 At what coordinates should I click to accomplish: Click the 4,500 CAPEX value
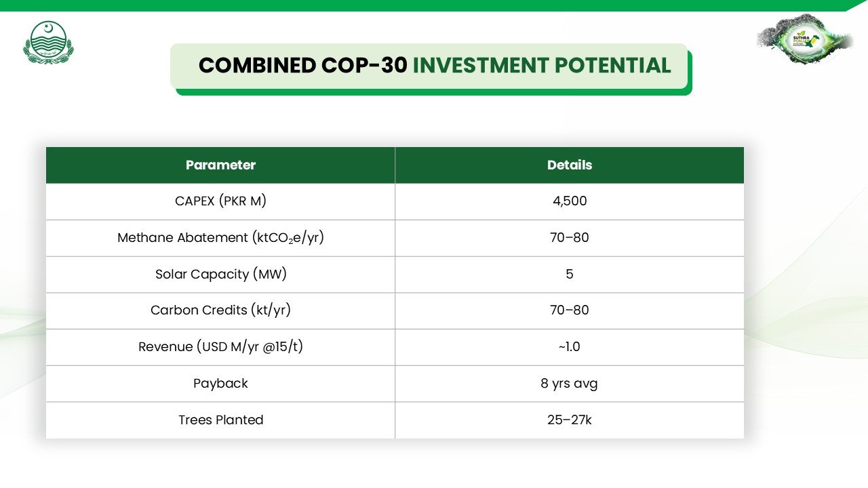pos(569,201)
